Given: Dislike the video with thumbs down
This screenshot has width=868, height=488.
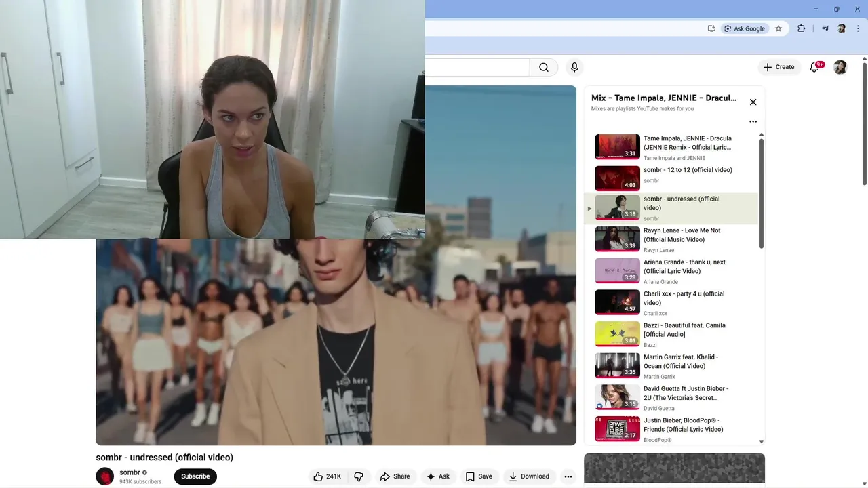Looking at the screenshot, I should [359, 476].
